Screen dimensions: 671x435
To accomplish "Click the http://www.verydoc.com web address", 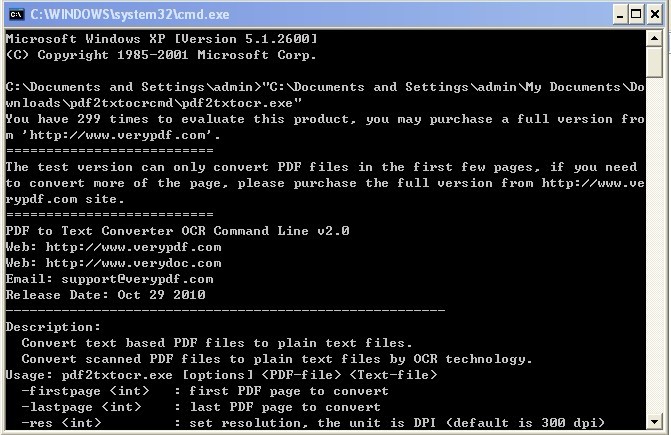I will [x=134, y=263].
